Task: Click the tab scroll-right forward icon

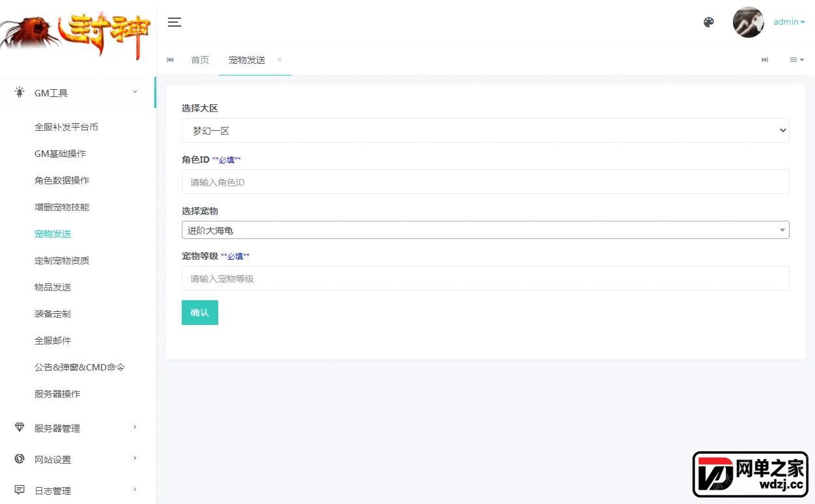Action: coord(765,60)
